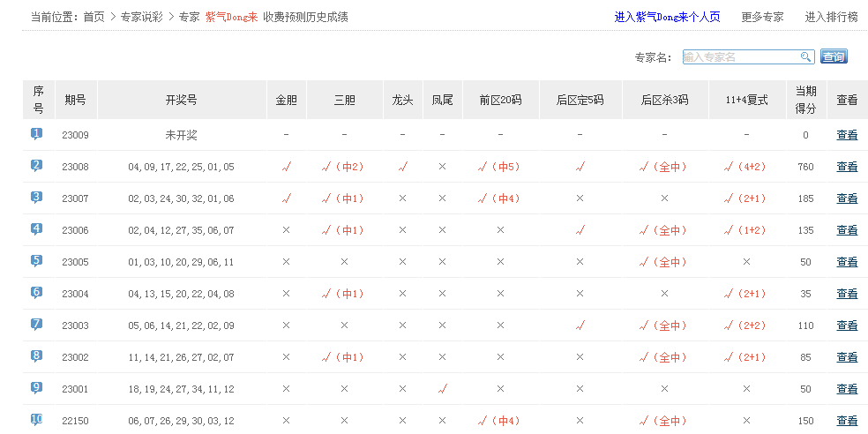Screen dimensions: 868x434
Task: Click rank badge number 9 icon
Action: 37,388
